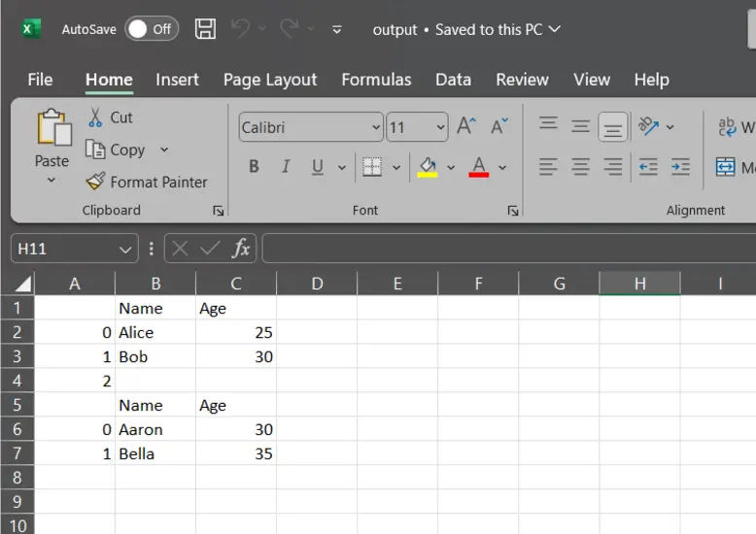The width and height of the screenshot is (756, 534).
Task: Expand Orientation options arrow
Action: click(670, 127)
